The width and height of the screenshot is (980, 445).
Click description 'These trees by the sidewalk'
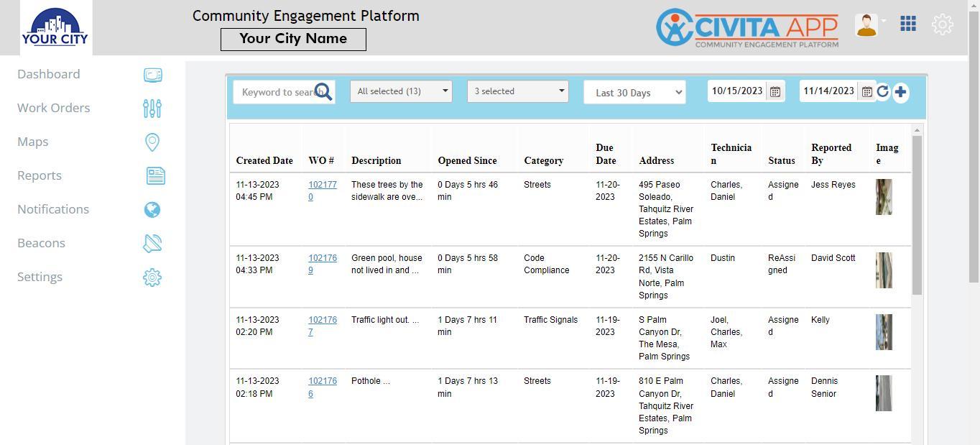pyautogui.click(x=387, y=191)
